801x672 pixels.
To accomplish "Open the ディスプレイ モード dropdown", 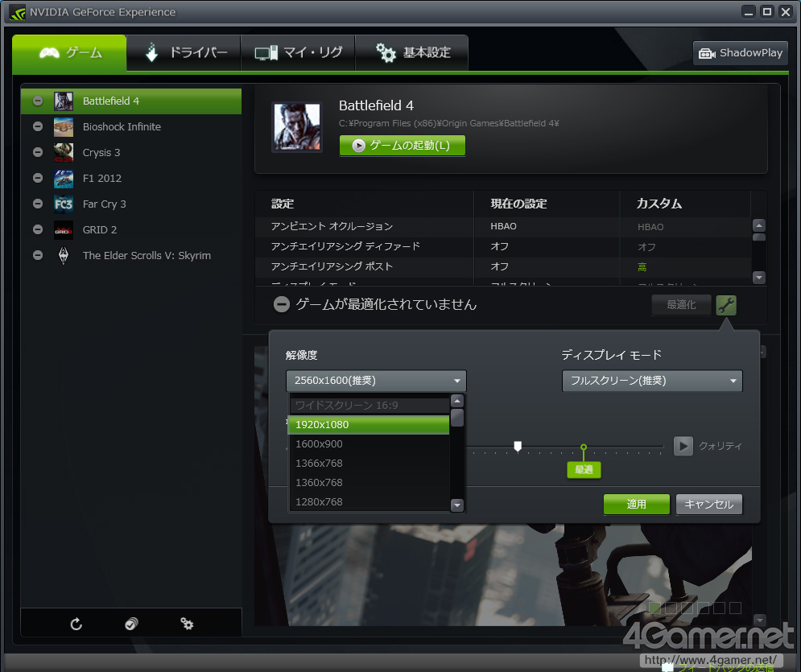I will click(x=652, y=381).
